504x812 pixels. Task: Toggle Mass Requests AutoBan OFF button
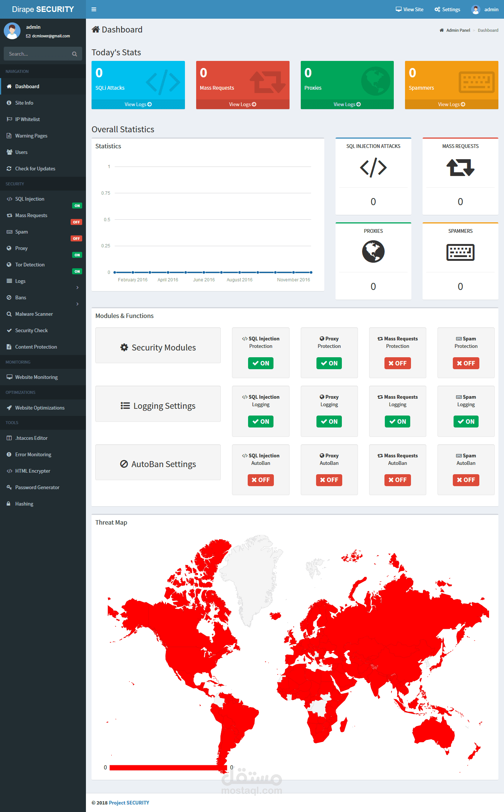point(398,480)
